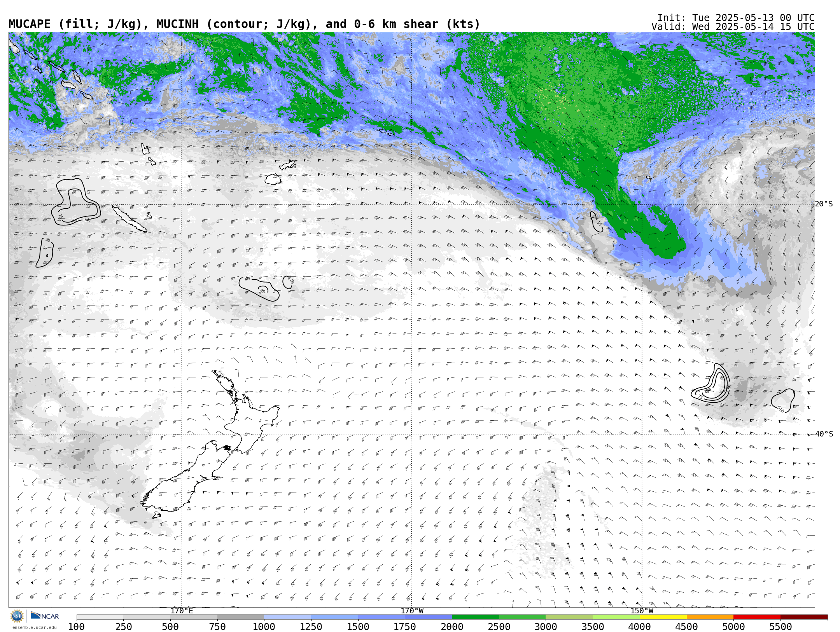Click the colorbar label 1750

click(x=405, y=627)
